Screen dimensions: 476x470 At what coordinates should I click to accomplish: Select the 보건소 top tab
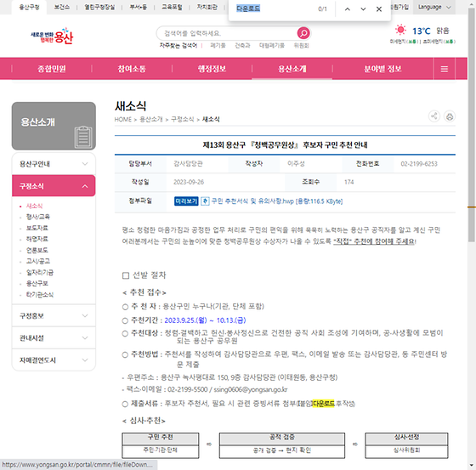[x=61, y=7]
